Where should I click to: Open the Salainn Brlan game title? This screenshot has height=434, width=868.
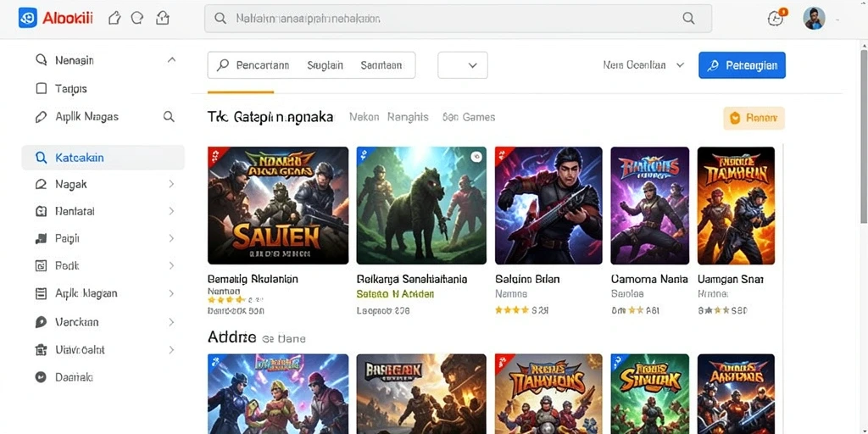point(527,279)
